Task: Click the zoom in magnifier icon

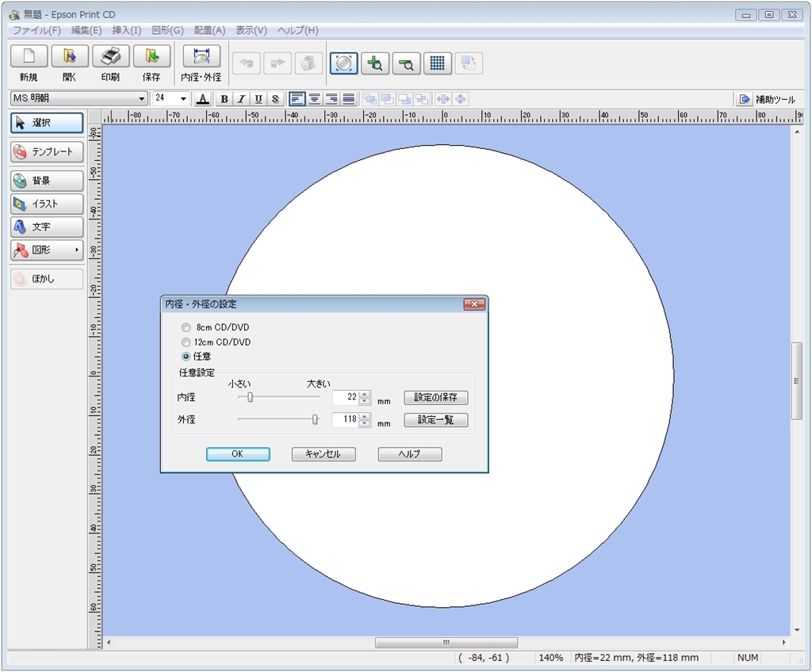Action: [x=375, y=63]
